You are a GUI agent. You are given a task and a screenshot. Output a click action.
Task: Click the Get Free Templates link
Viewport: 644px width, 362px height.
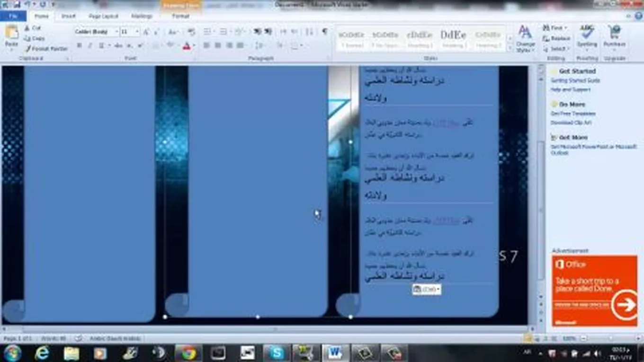[573, 114]
